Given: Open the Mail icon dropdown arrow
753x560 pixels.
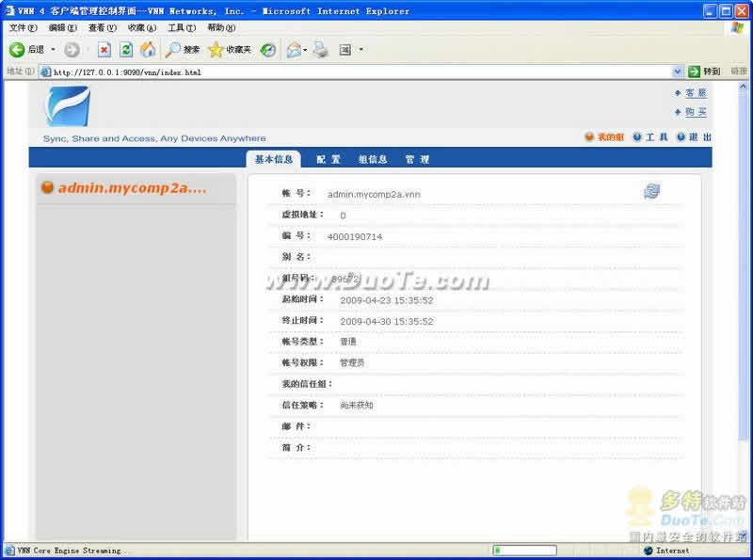Looking at the screenshot, I should point(305,50).
